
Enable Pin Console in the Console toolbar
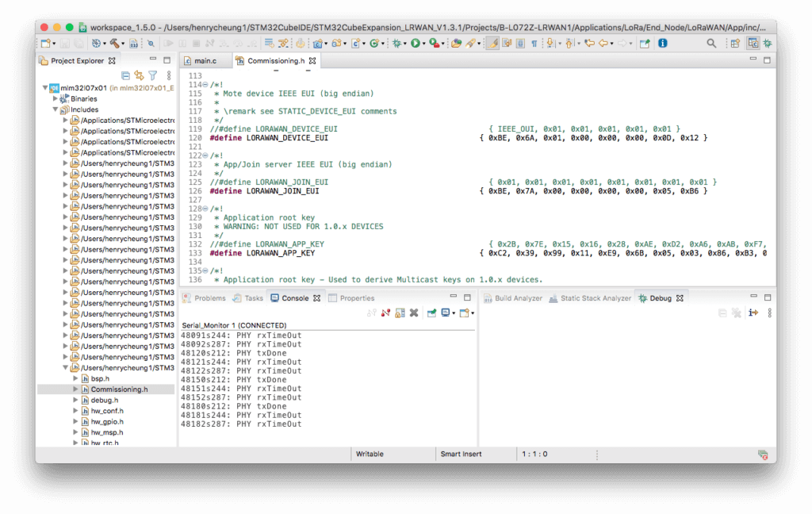(x=432, y=313)
